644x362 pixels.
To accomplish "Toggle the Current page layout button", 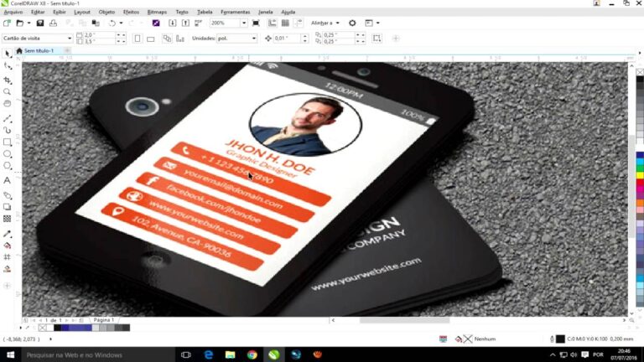I will tap(180, 39).
